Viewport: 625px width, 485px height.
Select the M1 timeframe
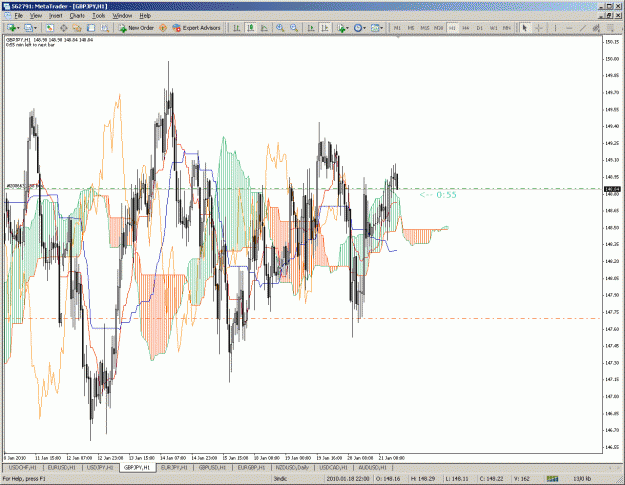tap(397, 28)
